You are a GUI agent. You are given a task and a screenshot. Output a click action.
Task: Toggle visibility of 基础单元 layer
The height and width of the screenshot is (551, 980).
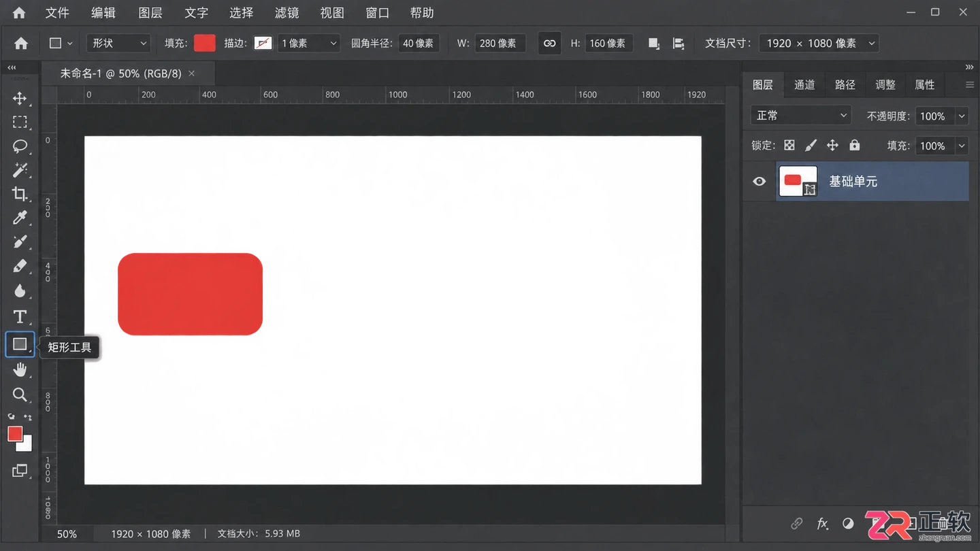759,181
